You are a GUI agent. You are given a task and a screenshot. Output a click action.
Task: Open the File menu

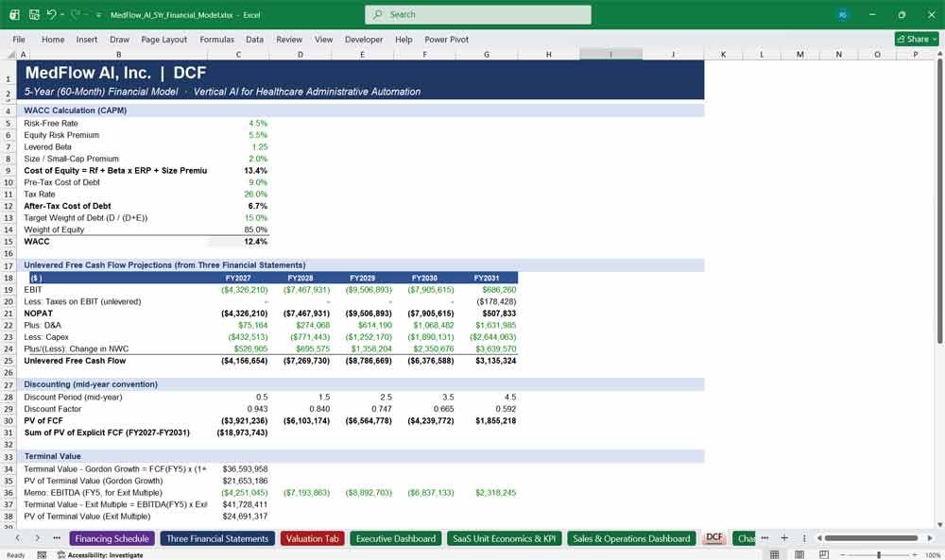click(x=19, y=39)
